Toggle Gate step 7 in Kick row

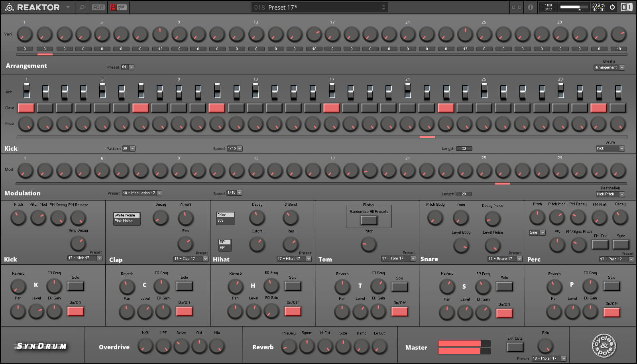pyautogui.click(x=140, y=108)
